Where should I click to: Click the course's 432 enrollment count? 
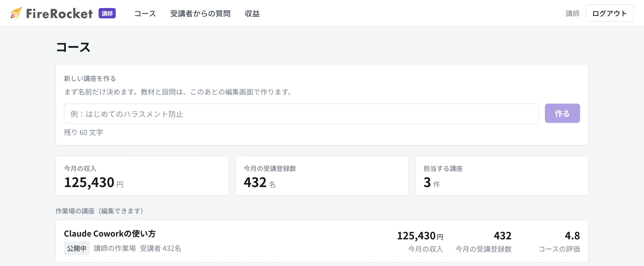click(x=502, y=236)
